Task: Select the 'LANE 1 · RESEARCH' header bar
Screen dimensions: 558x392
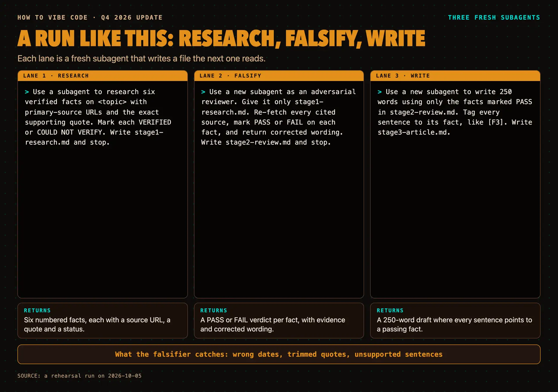Action: pos(103,76)
